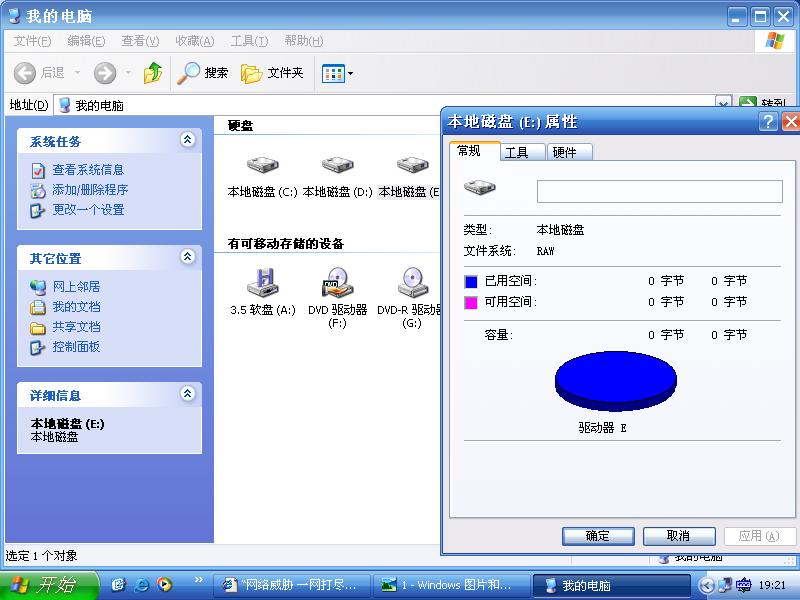Screen dimensions: 800x600
Task: Launch Internet Explorer from Quick Launch
Action: (141, 585)
